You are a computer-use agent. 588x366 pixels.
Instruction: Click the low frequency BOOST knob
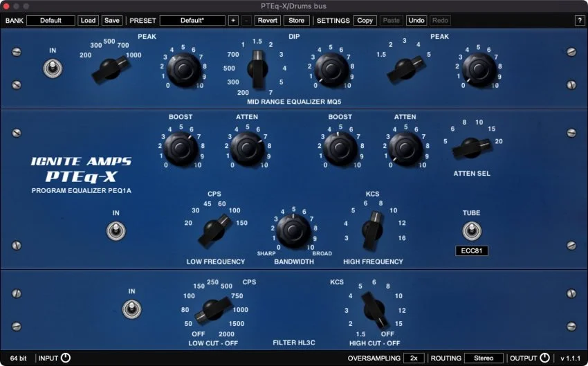point(181,149)
